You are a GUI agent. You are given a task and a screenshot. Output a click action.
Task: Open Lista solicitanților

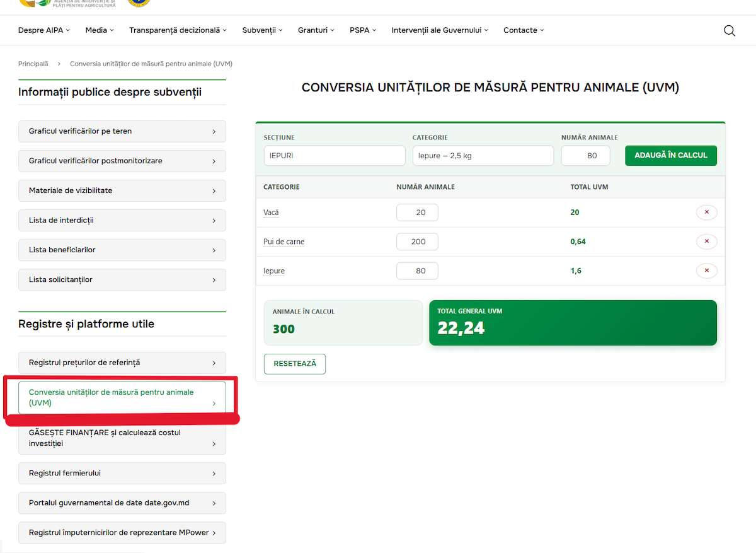[122, 279]
